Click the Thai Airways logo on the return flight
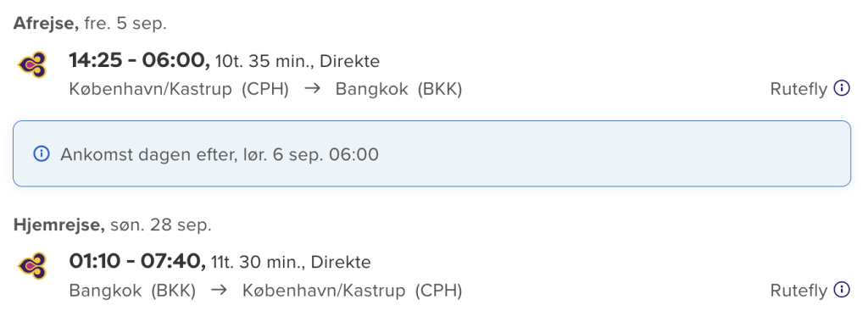 32,265
